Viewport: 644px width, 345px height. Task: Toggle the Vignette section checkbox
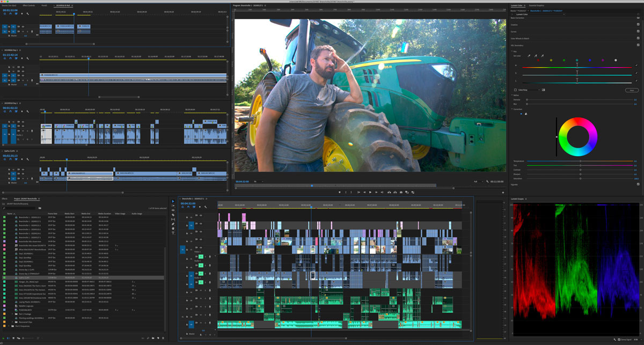coord(638,184)
